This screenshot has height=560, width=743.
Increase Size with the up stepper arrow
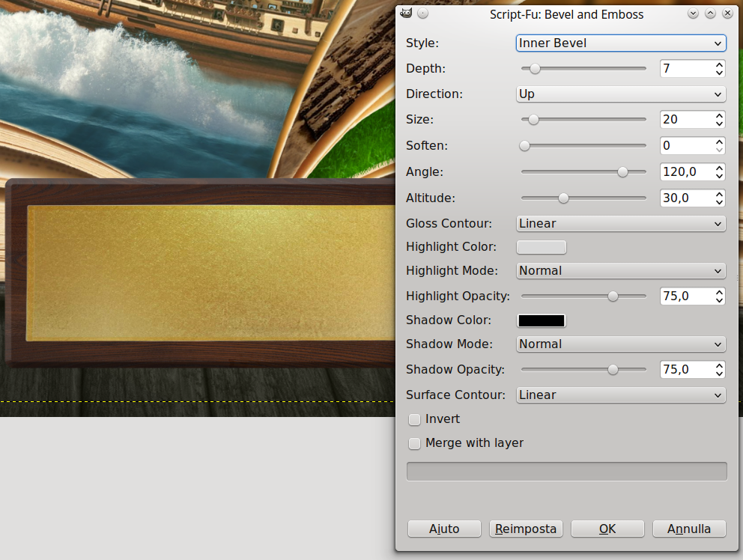[x=719, y=115]
